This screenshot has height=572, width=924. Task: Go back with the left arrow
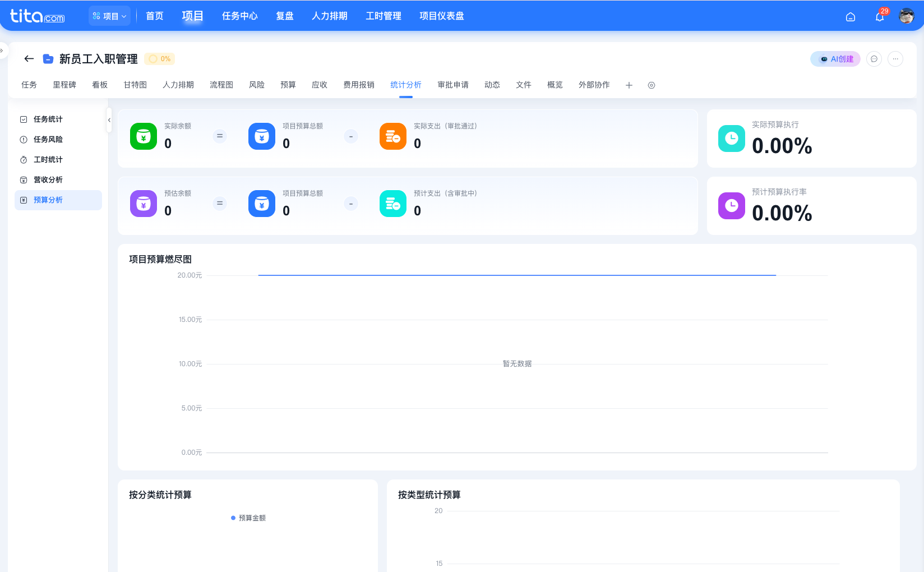pos(29,58)
